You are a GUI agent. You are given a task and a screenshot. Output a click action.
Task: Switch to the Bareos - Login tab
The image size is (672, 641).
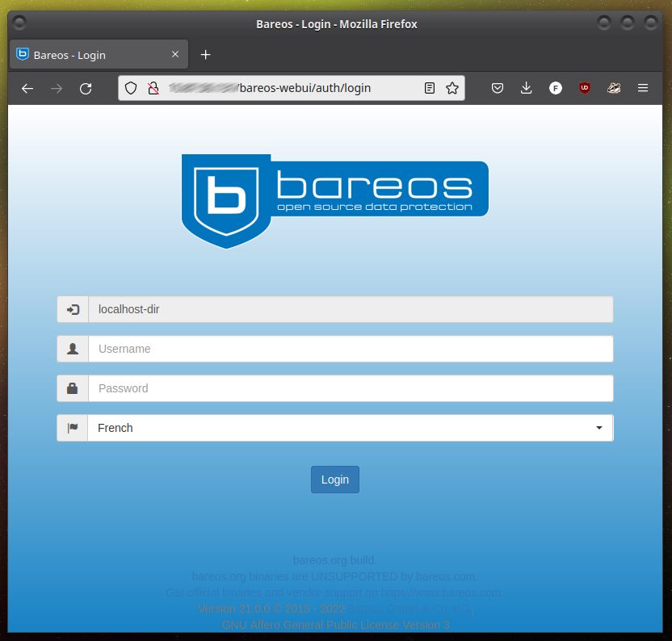click(89, 54)
